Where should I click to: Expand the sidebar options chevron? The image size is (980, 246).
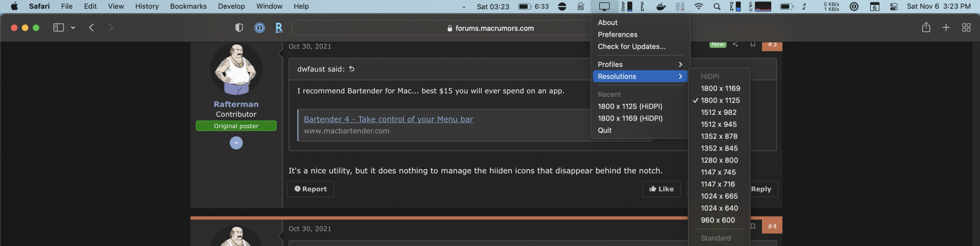tap(73, 28)
